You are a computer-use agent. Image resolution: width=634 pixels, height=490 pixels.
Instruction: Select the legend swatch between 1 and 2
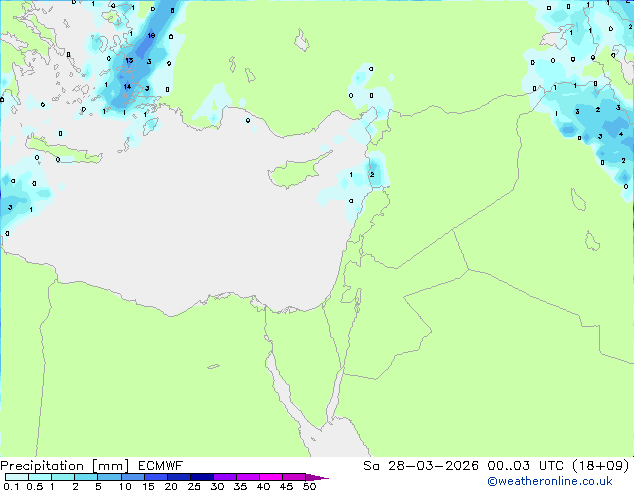coord(63,477)
